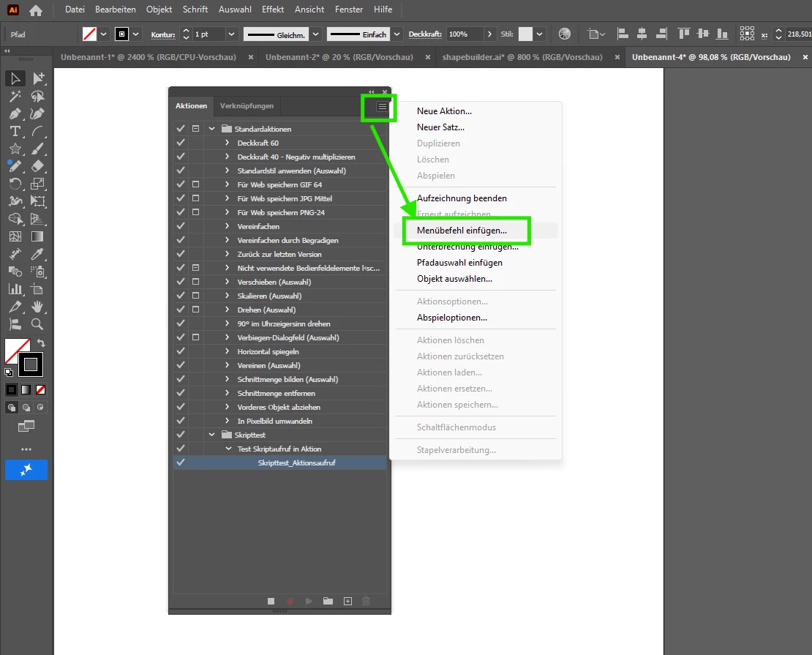The height and width of the screenshot is (655, 812).
Task: Open Einfach brush definition dropdown
Action: point(396,34)
